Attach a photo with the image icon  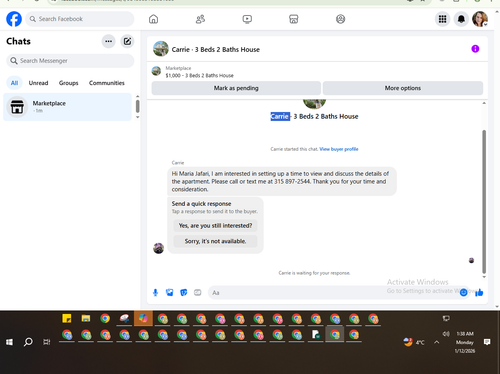tap(170, 293)
